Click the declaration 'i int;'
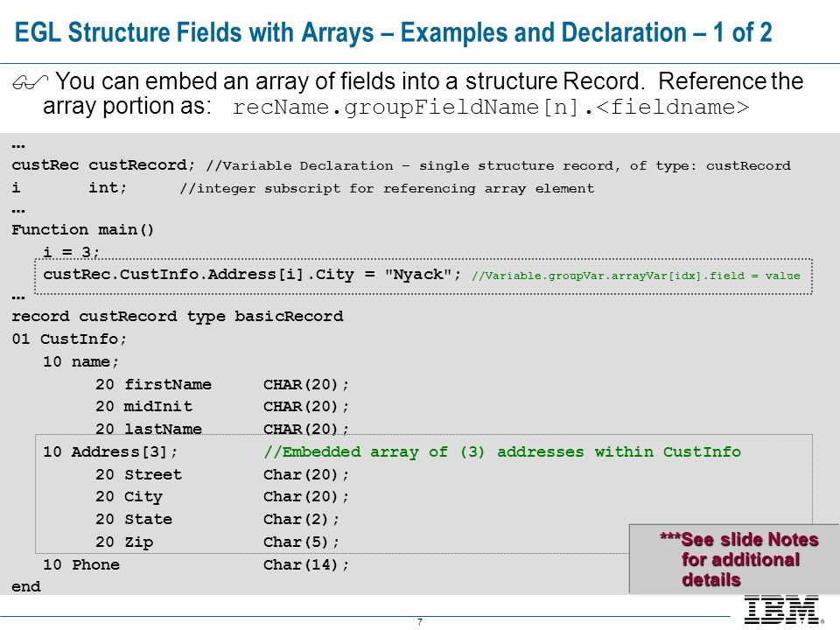This screenshot has width=840, height=630. point(69,187)
